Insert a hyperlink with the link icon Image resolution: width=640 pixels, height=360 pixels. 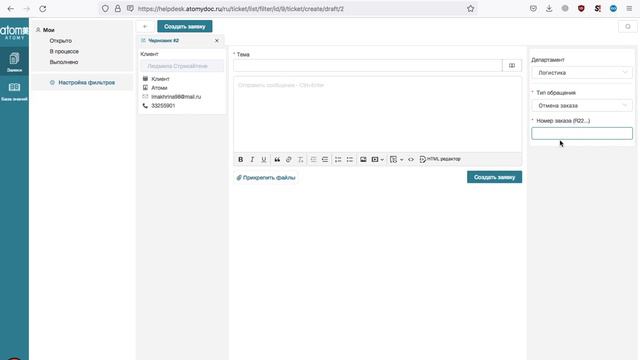click(289, 160)
